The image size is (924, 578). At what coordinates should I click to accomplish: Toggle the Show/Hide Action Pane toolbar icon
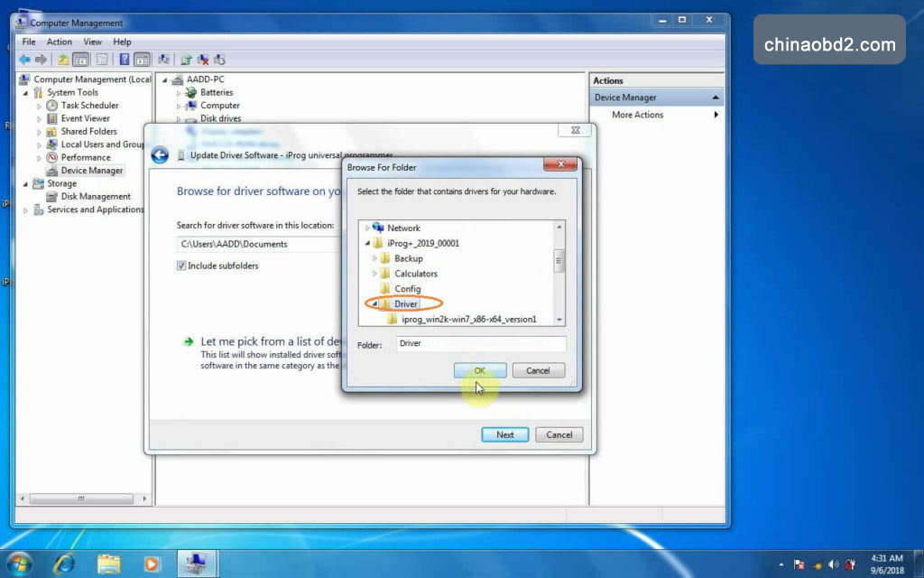[x=142, y=60]
